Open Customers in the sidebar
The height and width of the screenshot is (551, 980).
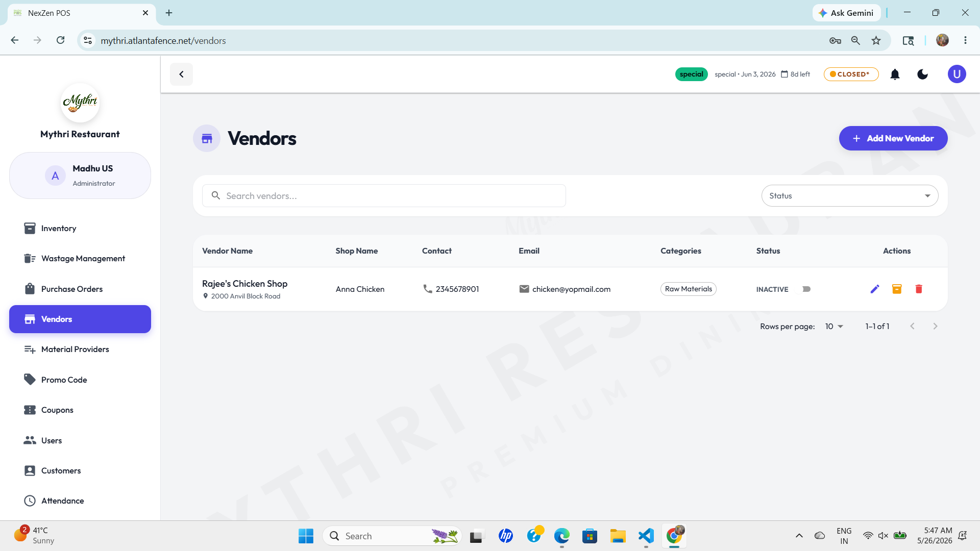(x=80, y=471)
